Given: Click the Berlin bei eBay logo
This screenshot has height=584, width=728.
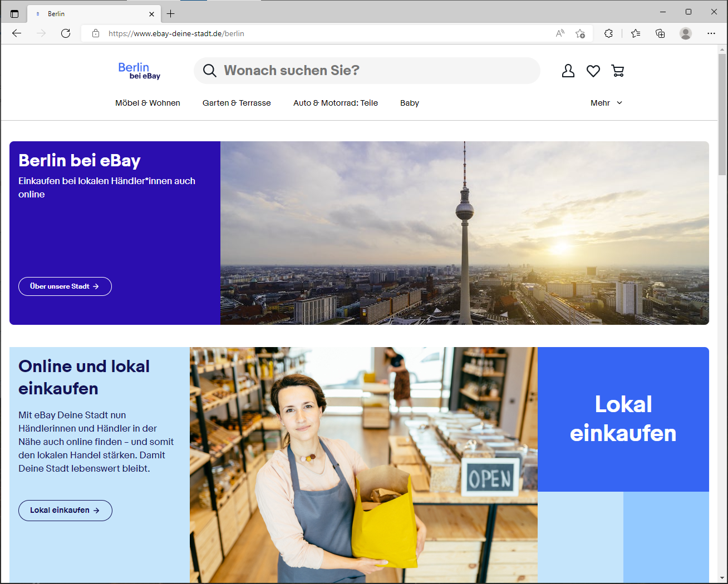Looking at the screenshot, I should point(139,71).
